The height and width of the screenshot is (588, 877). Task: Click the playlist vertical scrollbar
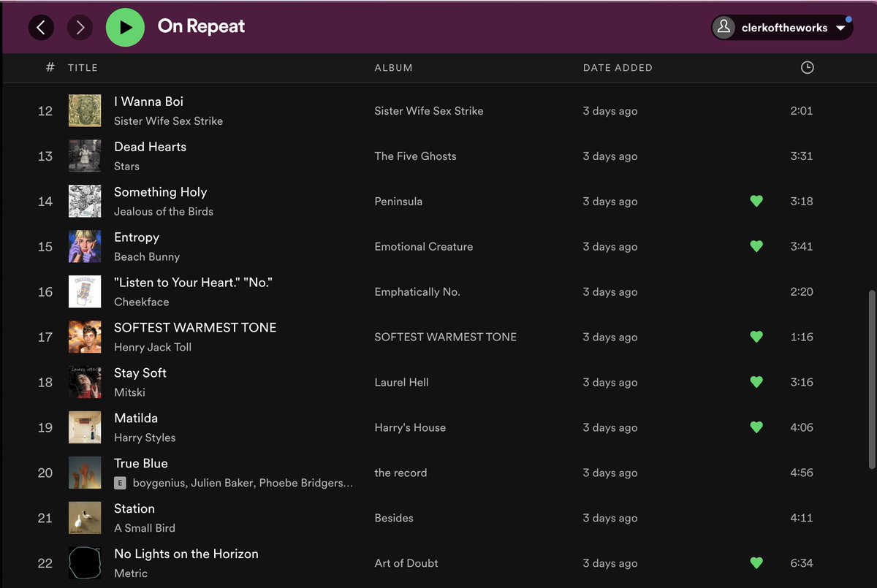tap(871, 380)
